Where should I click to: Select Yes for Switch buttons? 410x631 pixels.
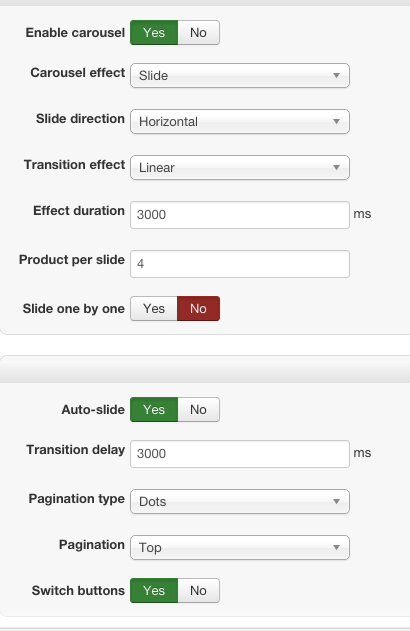[x=154, y=591]
